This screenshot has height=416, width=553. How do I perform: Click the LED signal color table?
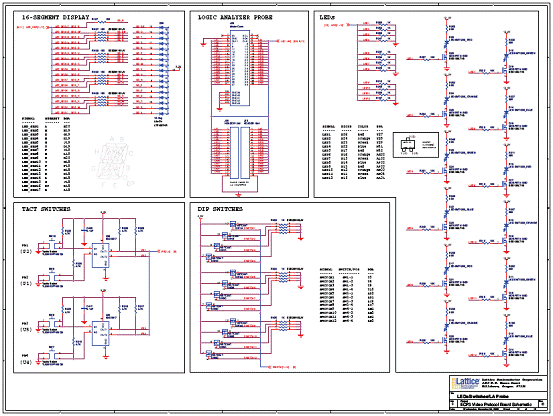tap(354, 152)
